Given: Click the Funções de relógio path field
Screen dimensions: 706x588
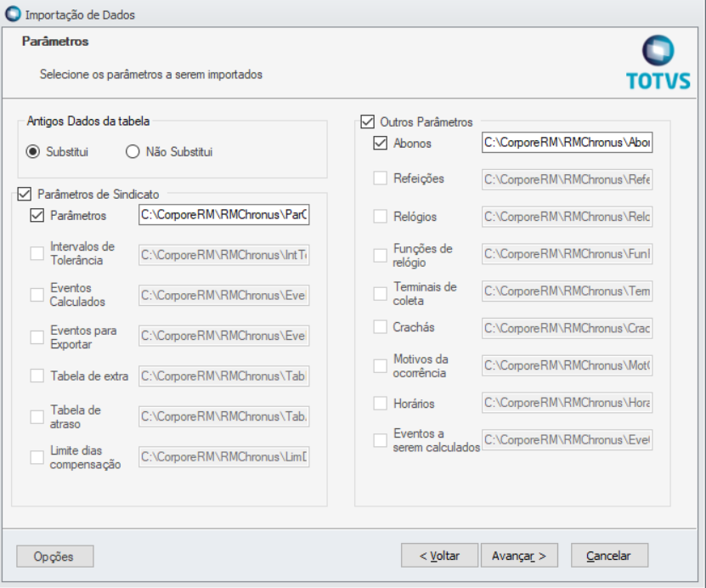Looking at the screenshot, I should (x=567, y=254).
